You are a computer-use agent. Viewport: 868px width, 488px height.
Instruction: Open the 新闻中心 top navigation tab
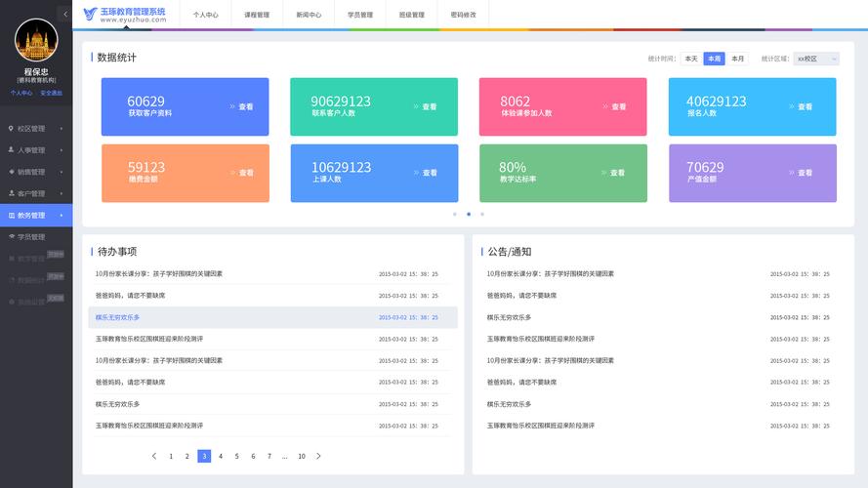point(309,15)
